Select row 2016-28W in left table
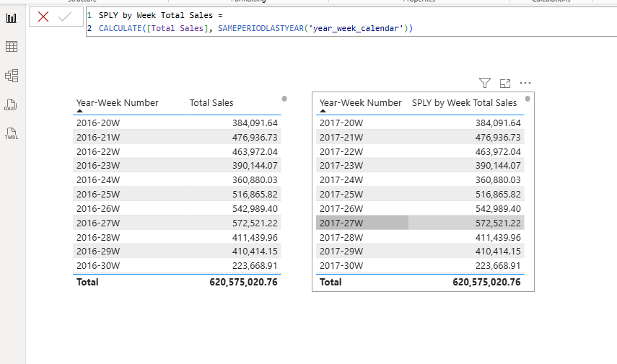Image resolution: width=617 pixels, height=364 pixels. point(177,237)
